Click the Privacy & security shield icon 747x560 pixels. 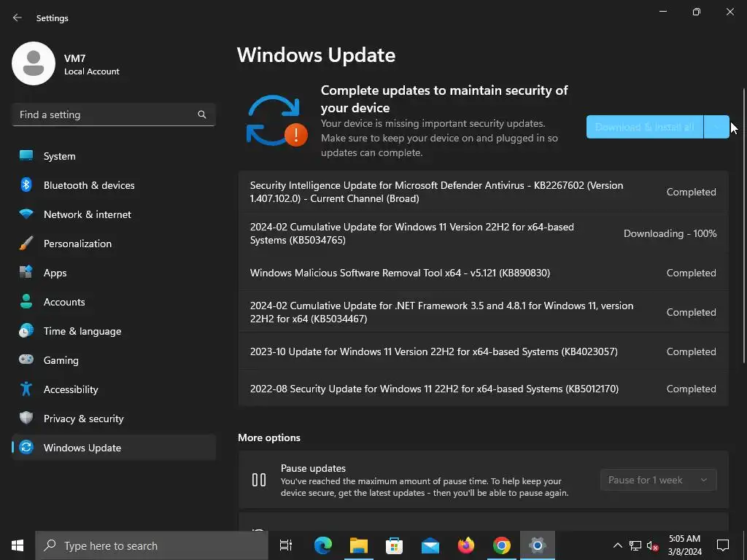coord(26,418)
